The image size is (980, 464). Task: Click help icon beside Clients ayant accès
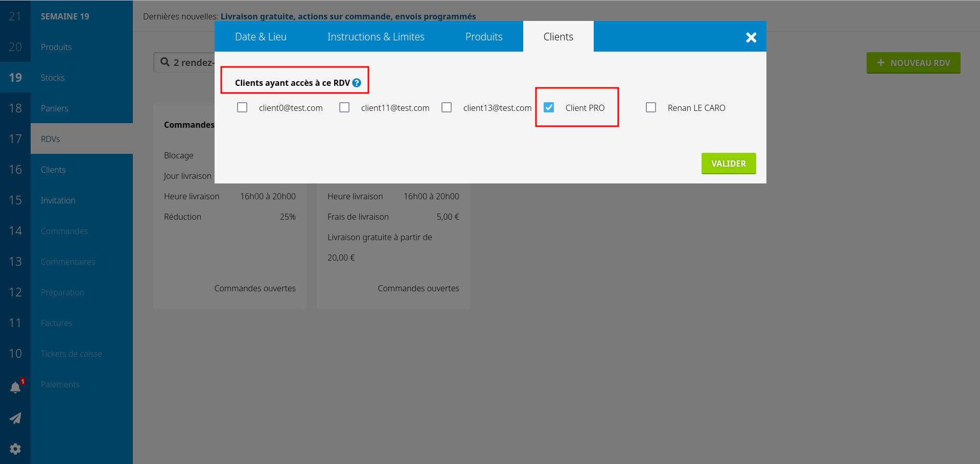point(357,83)
